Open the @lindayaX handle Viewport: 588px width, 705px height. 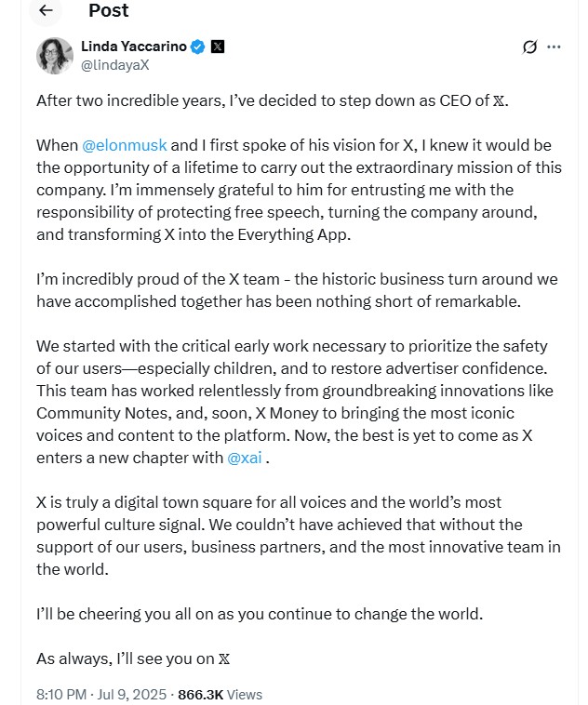click(115, 65)
